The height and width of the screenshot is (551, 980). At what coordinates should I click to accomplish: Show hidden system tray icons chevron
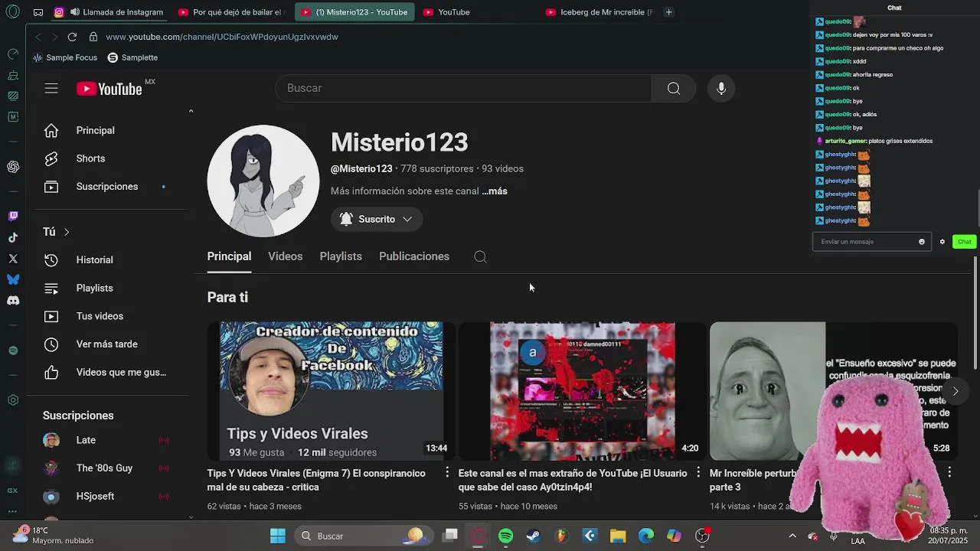coord(792,536)
